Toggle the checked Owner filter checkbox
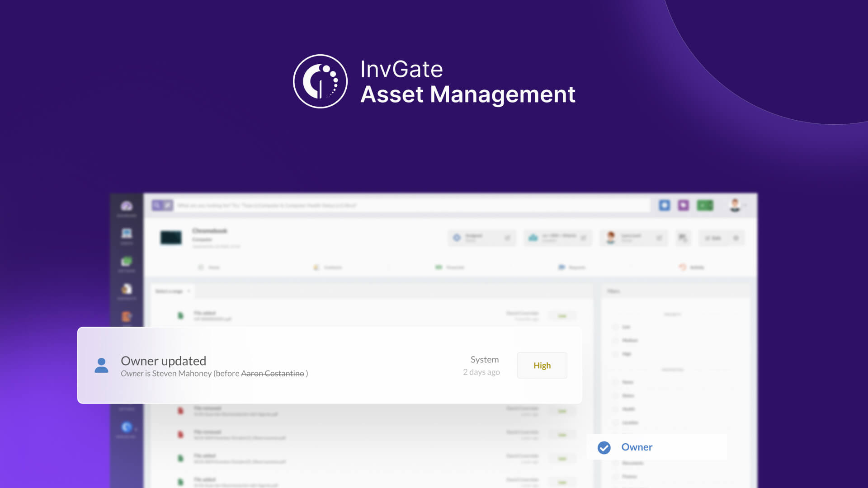 pos(604,447)
